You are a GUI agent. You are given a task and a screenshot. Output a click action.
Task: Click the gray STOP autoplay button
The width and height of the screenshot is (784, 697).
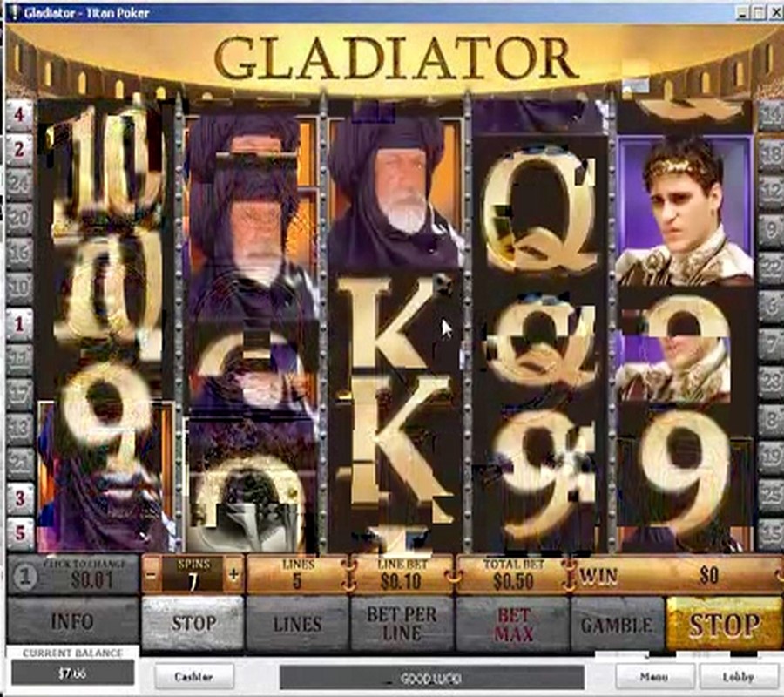193,624
